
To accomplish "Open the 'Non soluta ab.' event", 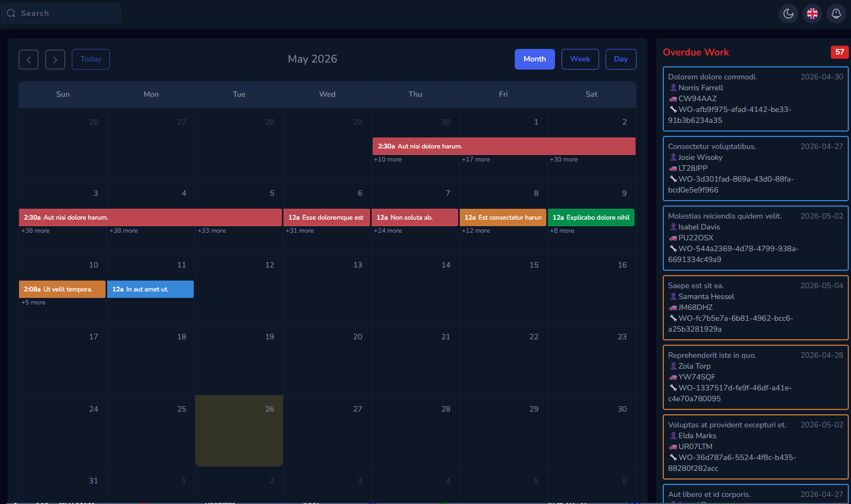I will click(x=415, y=217).
